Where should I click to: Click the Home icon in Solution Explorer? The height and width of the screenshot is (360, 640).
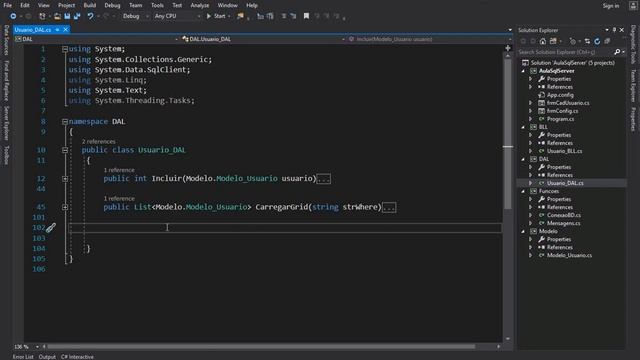[x=543, y=41]
